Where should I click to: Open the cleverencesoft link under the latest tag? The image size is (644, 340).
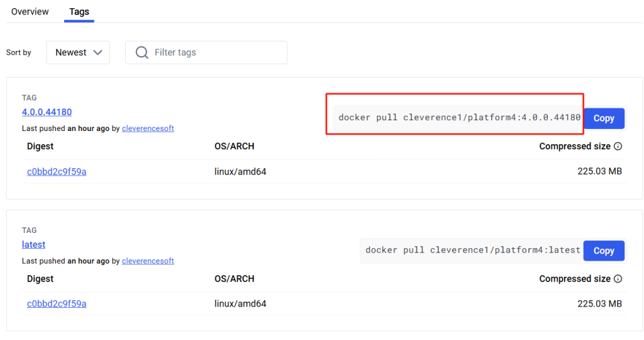click(148, 261)
